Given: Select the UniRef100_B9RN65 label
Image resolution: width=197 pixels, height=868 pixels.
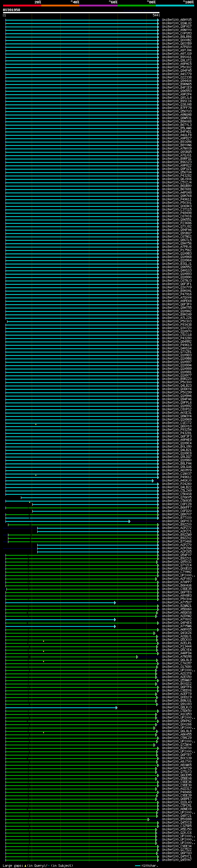Looking at the screenshot, I should coord(176,84).
